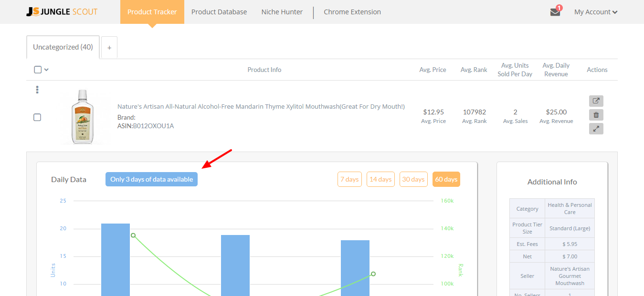Click the Standard (Large) tier size cell
Image resolution: width=644 pixels, height=296 pixels.
[x=570, y=228]
